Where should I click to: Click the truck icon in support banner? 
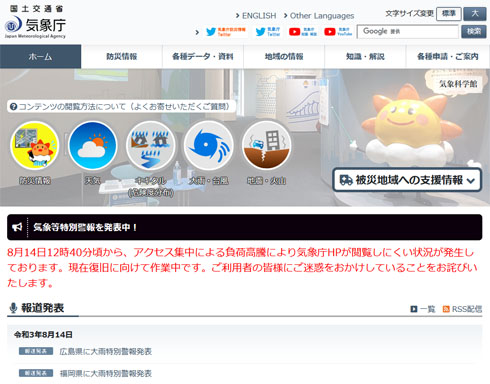[x=346, y=180]
